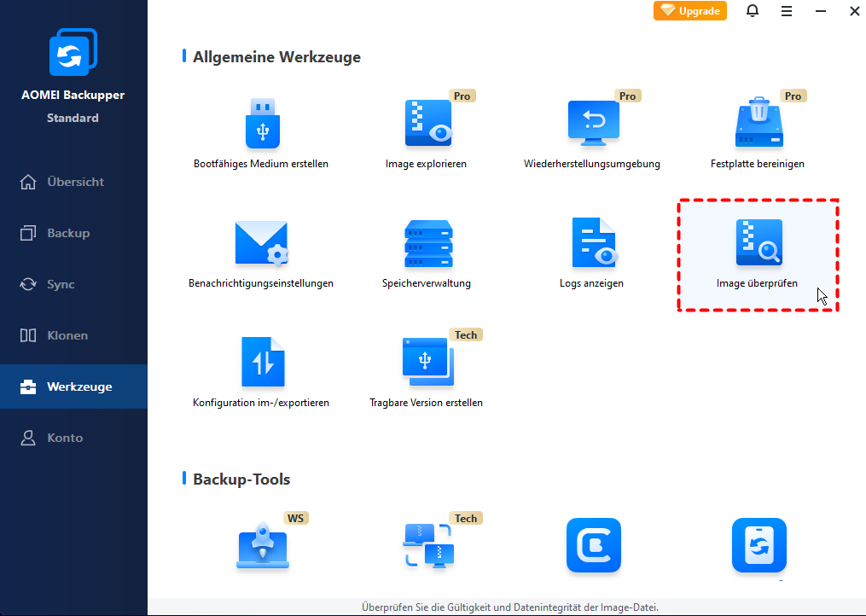Go to Übersicht in the sidebar
866x616 pixels.
point(73,182)
